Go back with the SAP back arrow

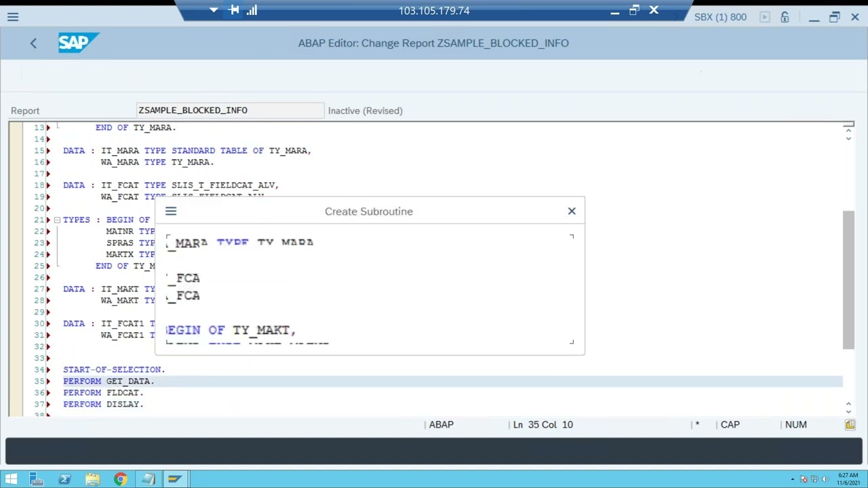[33, 43]
